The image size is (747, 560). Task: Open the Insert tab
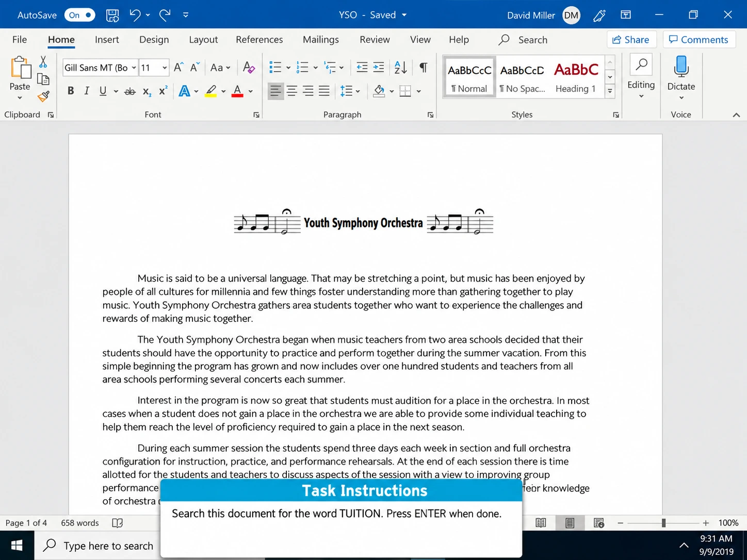pyautogui.click(x=107, y=40)
